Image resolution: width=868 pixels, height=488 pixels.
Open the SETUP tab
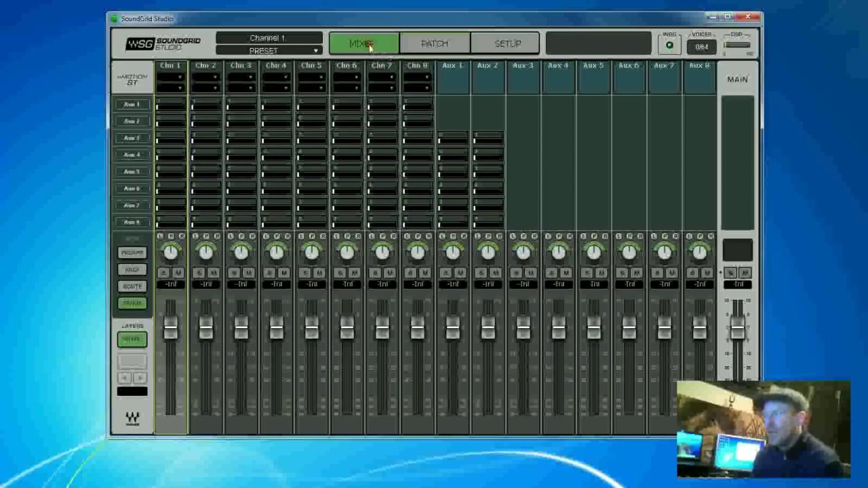505,44
